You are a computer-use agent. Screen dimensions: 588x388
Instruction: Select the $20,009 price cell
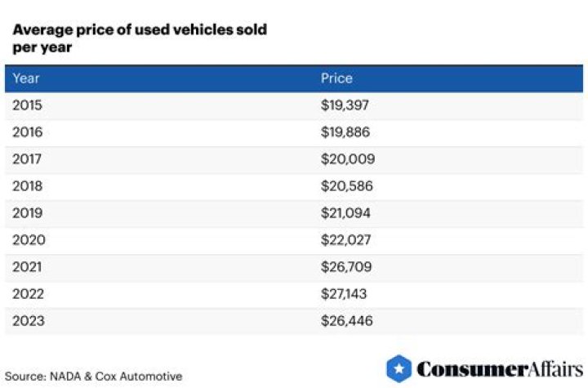pyautogui.click(x=348, y=159)
